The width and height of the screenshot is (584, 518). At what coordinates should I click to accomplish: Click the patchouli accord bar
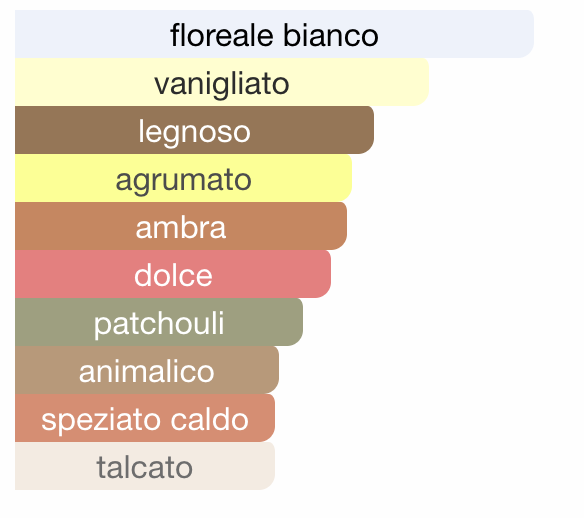(x=159, y=322)
